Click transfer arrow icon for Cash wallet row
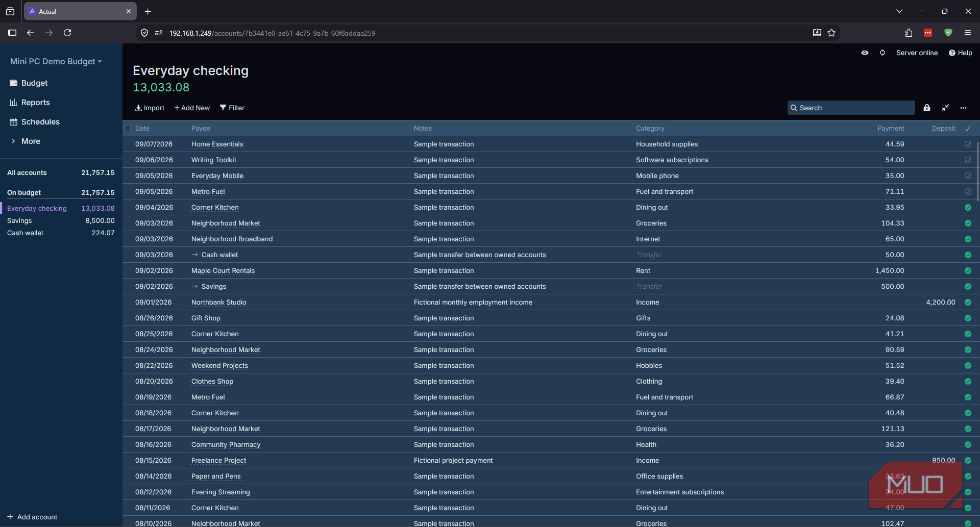The height and width of the screenshot is (527, 980). pyautogui.click(x=195, y=255)
